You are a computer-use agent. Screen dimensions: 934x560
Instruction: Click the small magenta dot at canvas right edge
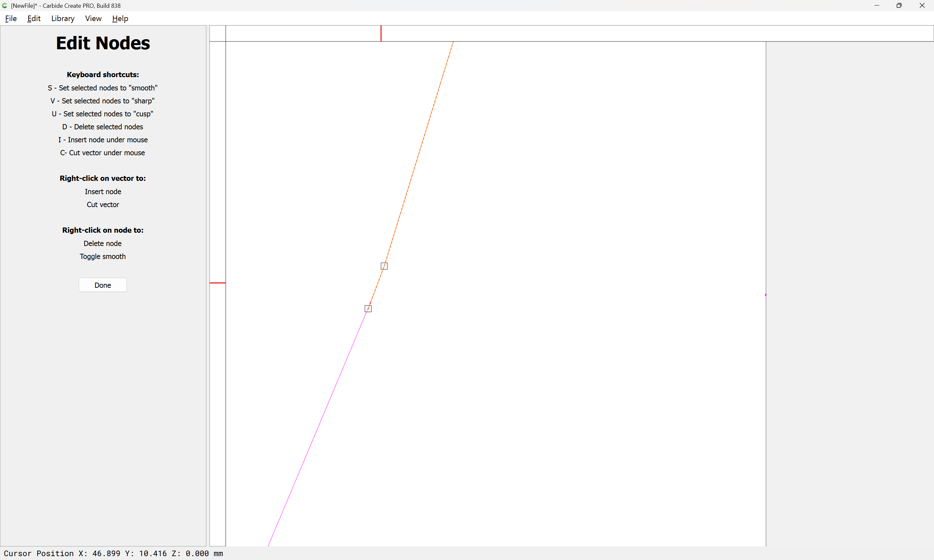pos(766,295)
